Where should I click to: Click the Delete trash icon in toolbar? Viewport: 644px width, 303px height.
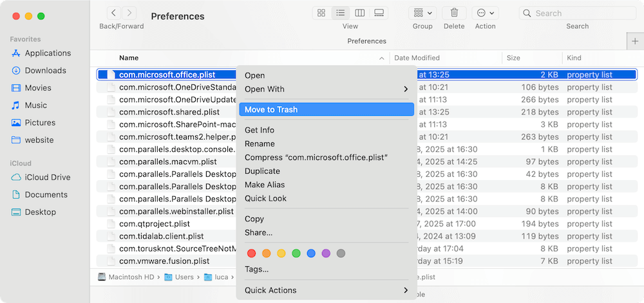(x=454, y=13)
